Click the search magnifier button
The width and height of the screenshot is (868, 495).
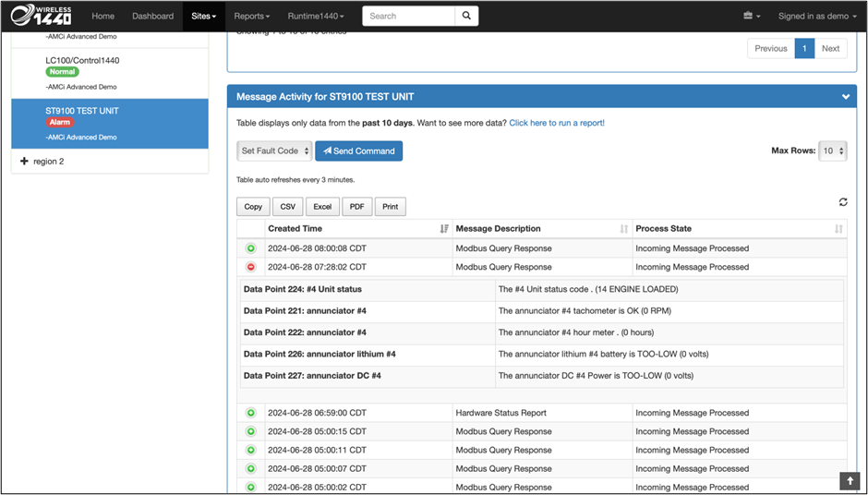click(467, 16)
